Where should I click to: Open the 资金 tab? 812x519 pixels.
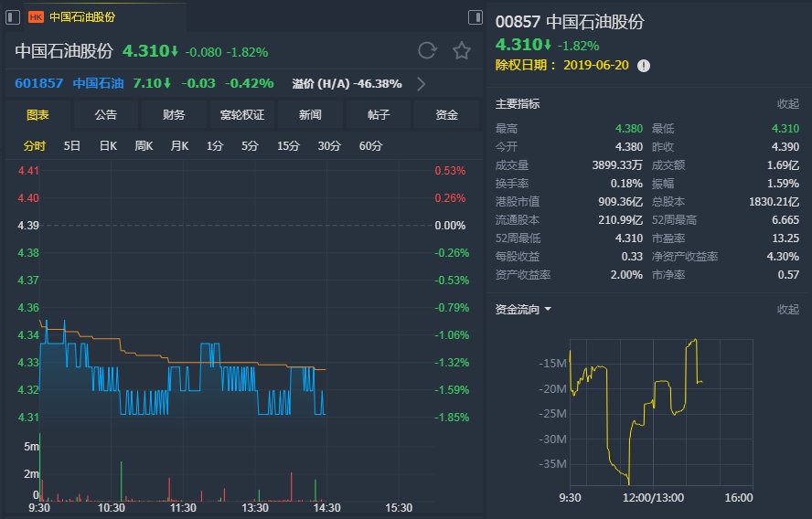[x=446, y=115]
